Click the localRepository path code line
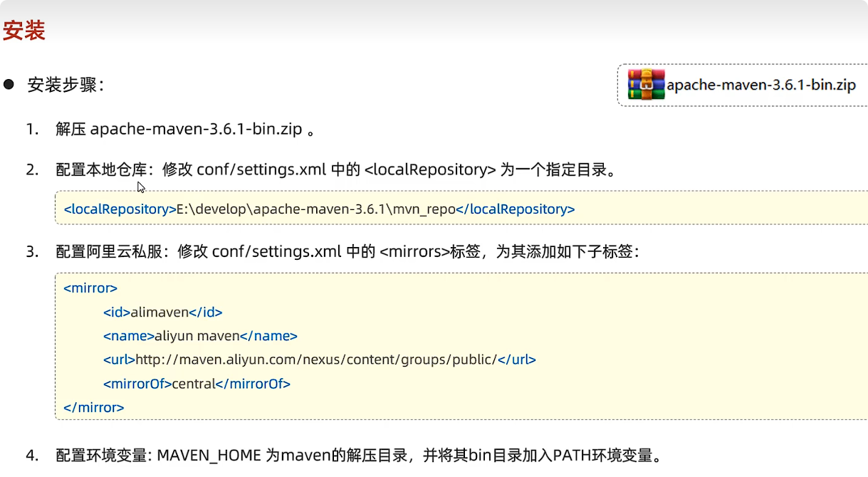The image size is (868, 477). coord(319,209)
